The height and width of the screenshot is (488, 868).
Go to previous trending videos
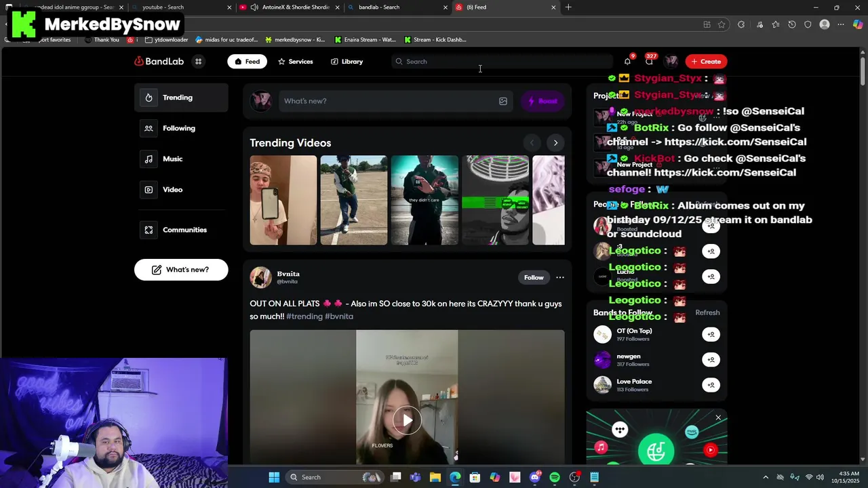coord(532,143)
